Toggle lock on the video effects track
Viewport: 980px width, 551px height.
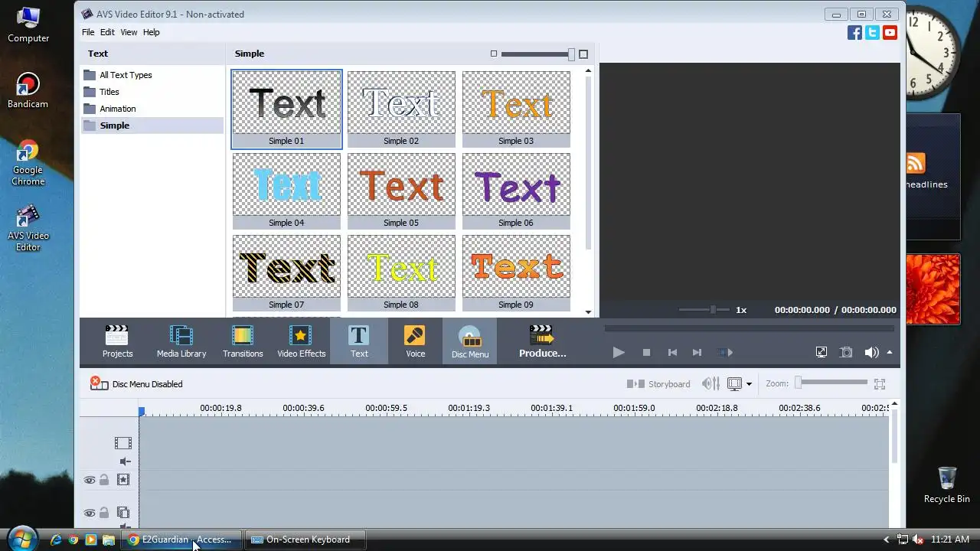pyautogui.click(x=103, y=480)
